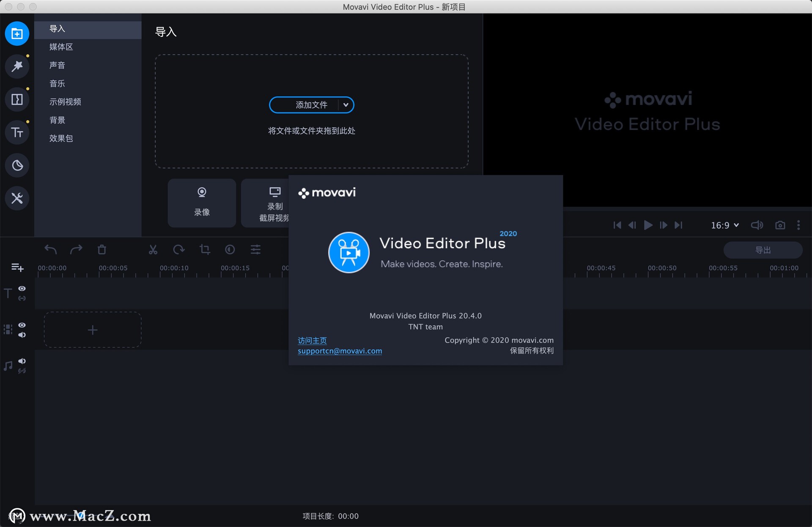Open the 访问主页 link
Screen dimensions: 812x527
point(312,340)
